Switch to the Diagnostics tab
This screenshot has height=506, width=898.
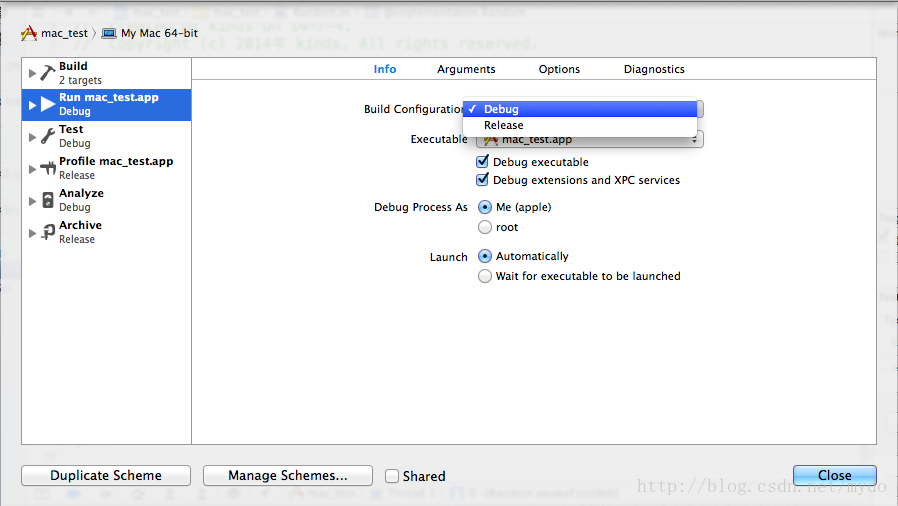654,69
